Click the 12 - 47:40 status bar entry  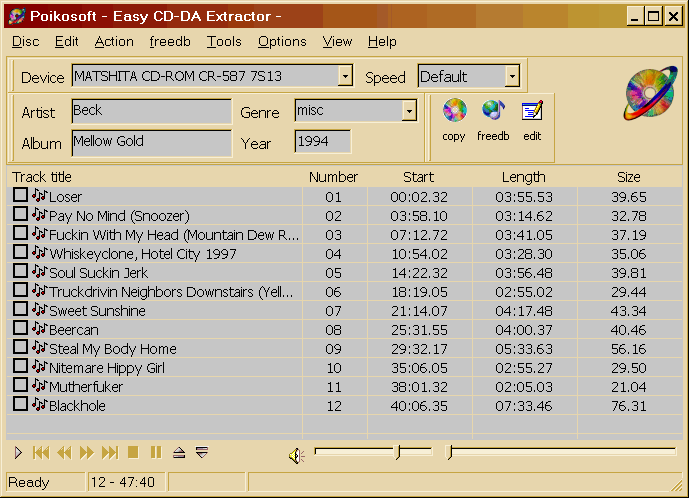pyautogui.click(x=127, y=482)
